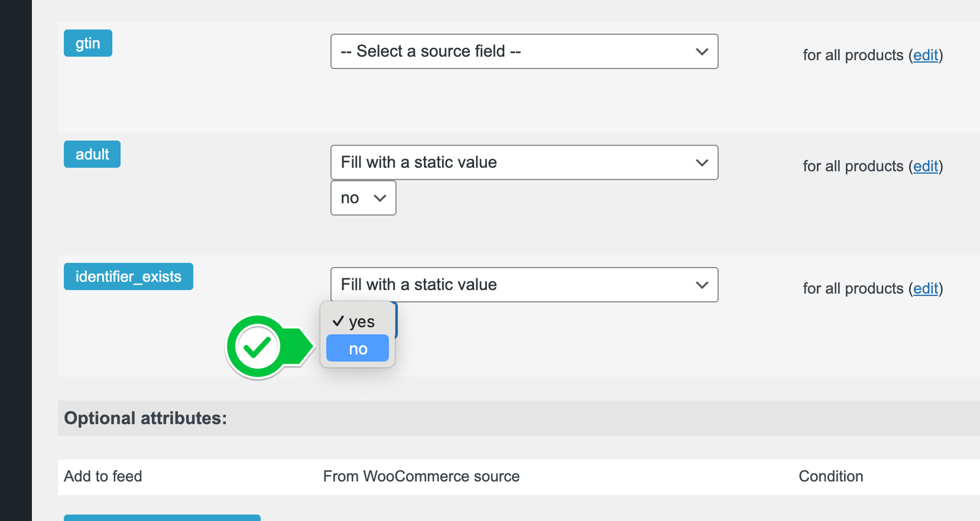Click the blue button below "Add to feed"
Viewport: 980px width, 521px height.
tap(162, 518)
